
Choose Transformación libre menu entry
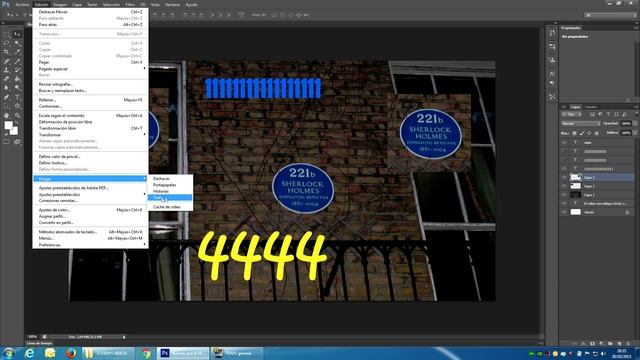(90, 128)
